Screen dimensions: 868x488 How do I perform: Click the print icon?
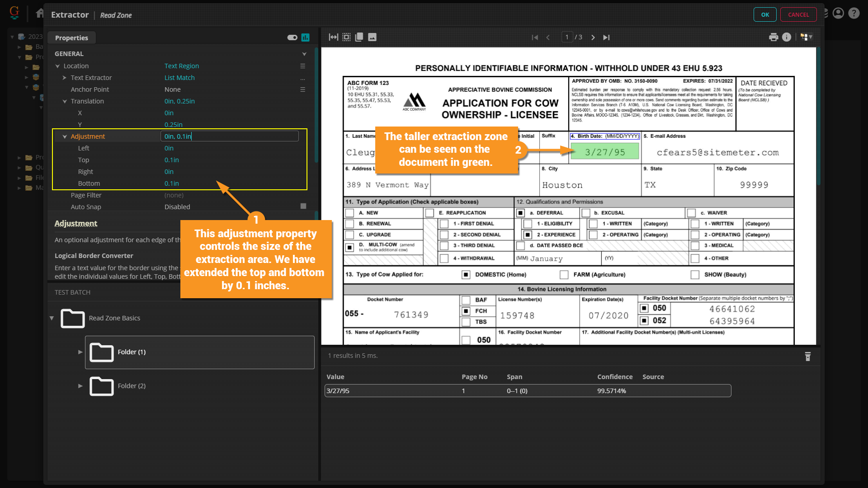point(774,37)
